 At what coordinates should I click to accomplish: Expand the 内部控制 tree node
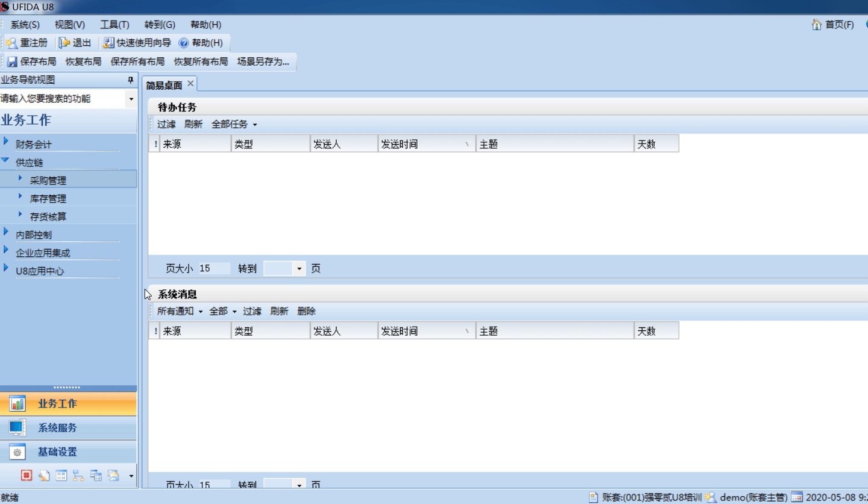coord(5,232)
